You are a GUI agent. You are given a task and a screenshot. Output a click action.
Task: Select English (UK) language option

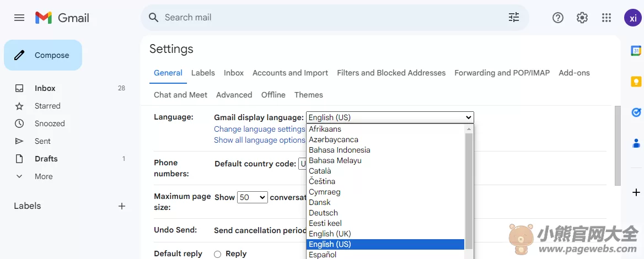pos(385,234)
